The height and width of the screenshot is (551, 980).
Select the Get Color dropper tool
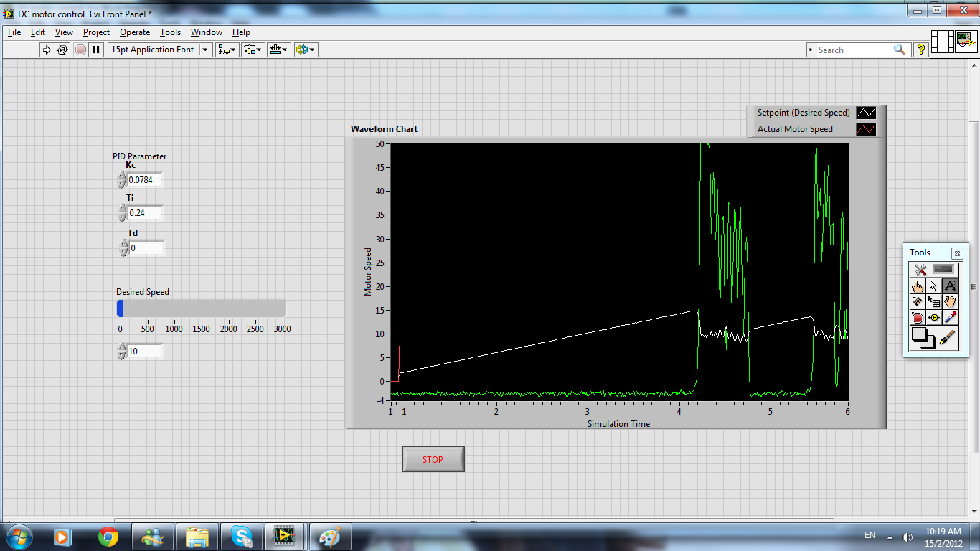(951, 318)
